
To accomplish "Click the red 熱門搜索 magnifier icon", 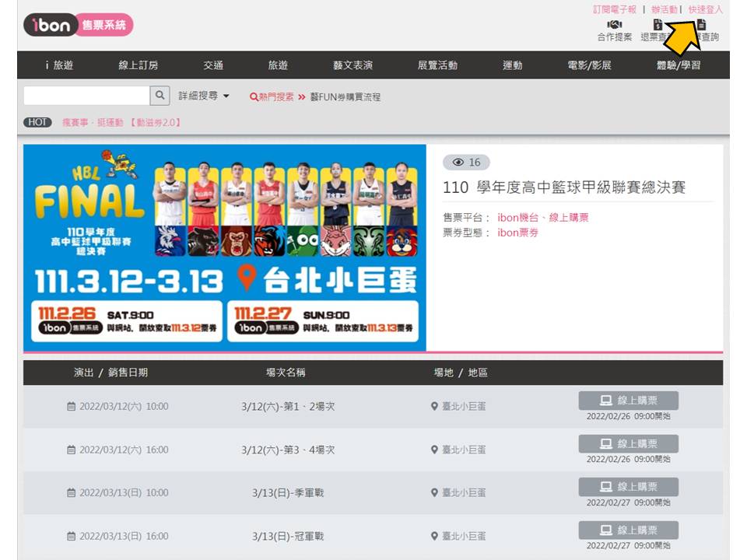I will [254, 97].
